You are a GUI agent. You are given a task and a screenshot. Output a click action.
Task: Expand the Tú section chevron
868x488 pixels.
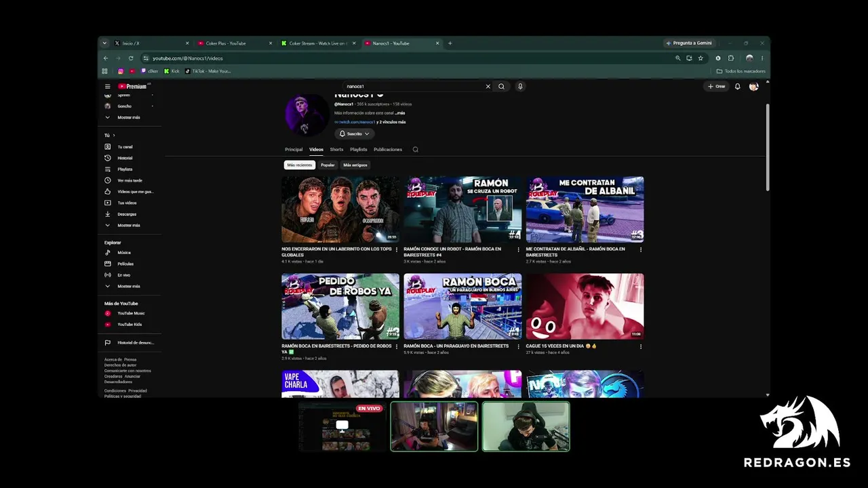114,136
